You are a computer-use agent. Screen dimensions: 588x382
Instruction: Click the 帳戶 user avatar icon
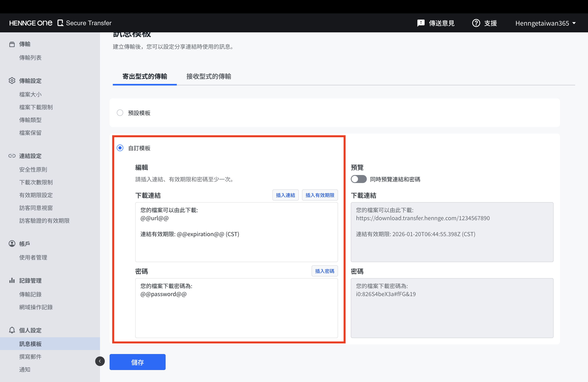click(x=12, y=244)
